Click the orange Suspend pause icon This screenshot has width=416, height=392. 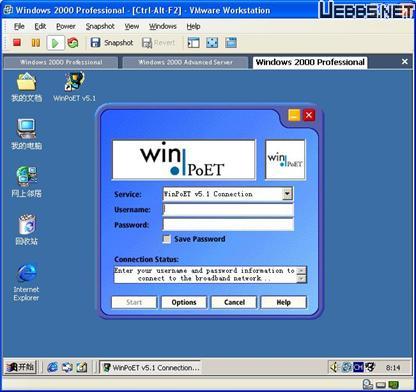tap(36, 43)
